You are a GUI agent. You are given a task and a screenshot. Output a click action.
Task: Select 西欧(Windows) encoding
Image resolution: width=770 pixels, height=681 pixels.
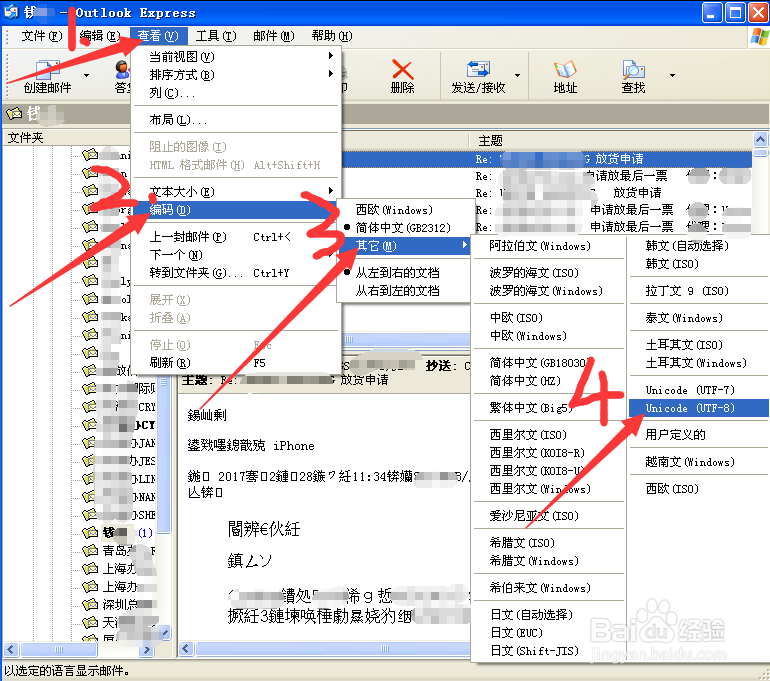(x=404, y=210)
